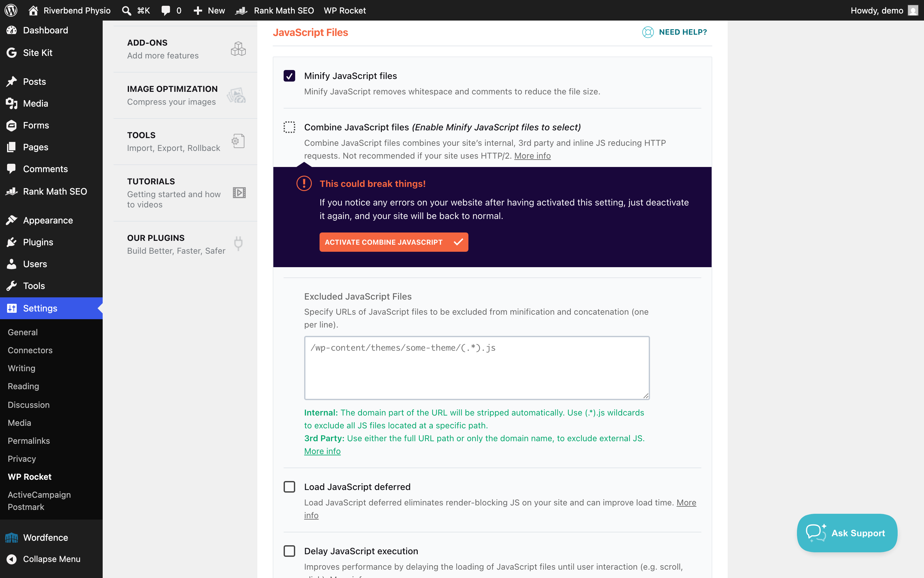Click the Plugins plug icon

[x=12, y=242]
